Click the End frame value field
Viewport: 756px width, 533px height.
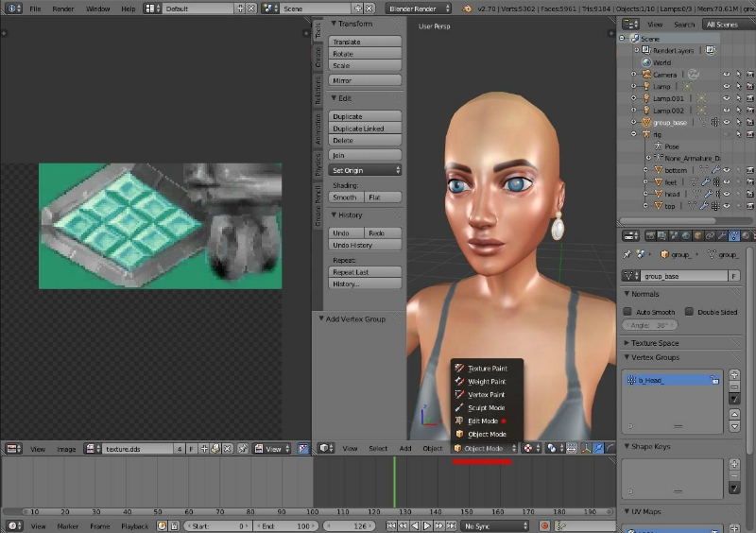click(x=286, y=525)
